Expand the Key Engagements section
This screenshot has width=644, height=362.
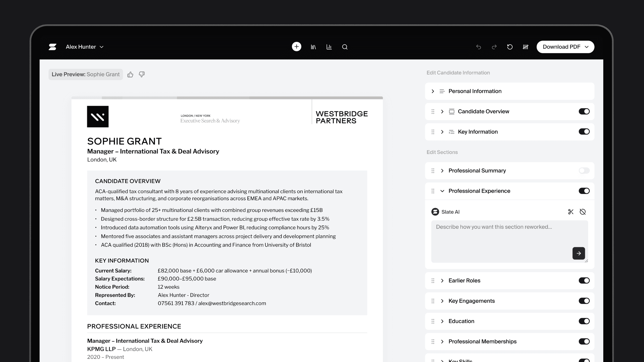click(443, 301)
